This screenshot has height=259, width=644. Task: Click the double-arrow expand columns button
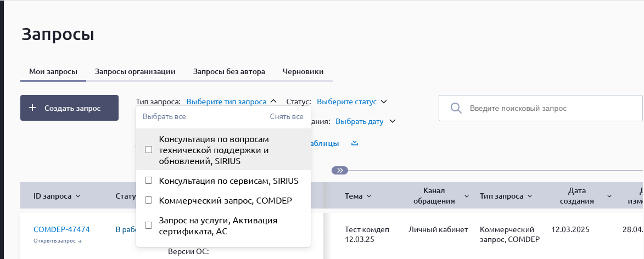[340, 171]
